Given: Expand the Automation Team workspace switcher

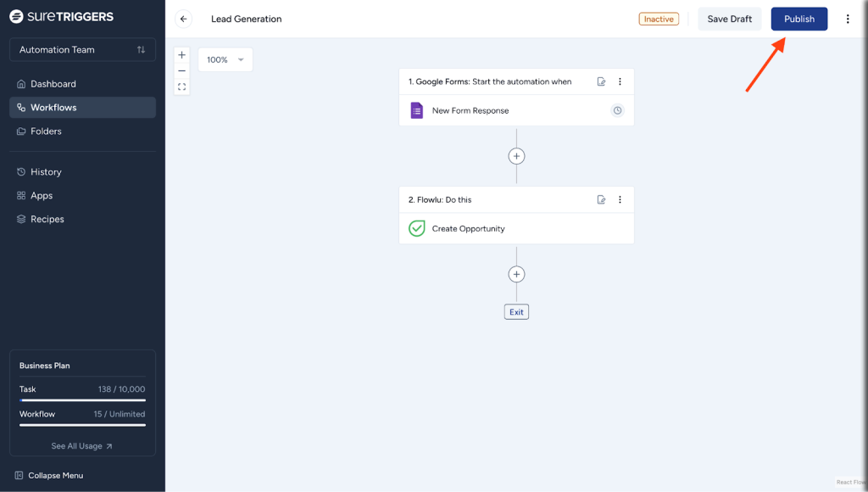Looking at the screenshot, I should tap(82, 50).
